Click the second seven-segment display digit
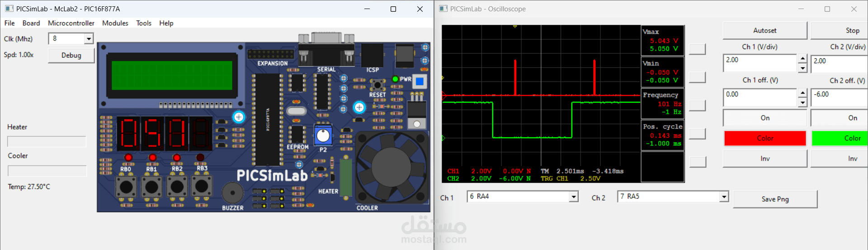Screen dimensions: 868x250 click(153, 133)
